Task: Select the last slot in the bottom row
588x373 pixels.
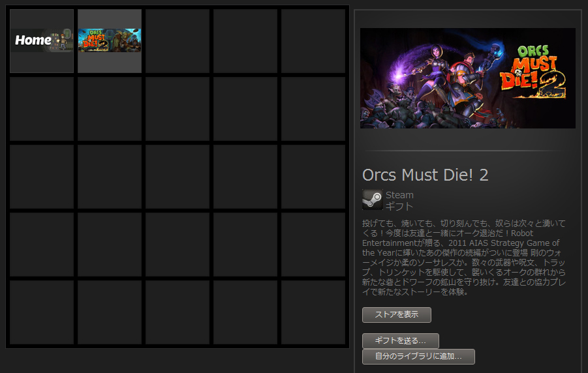Action: [x=313, y=312]
